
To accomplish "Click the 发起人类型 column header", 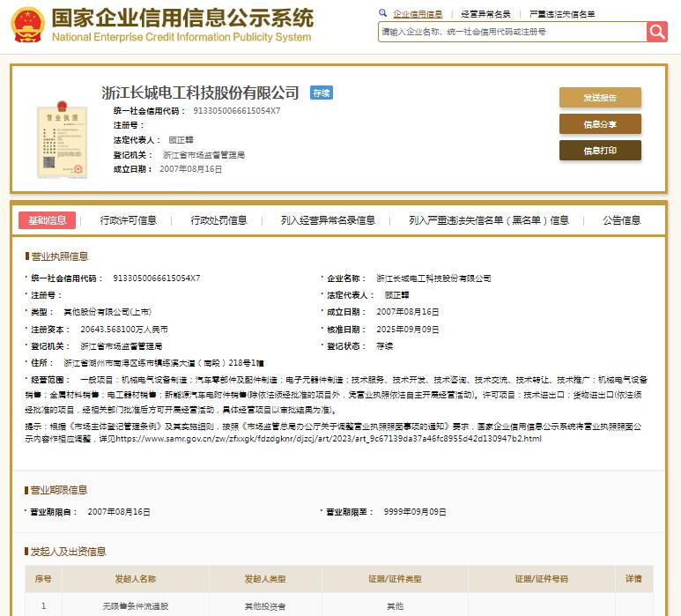I will 265,579.
